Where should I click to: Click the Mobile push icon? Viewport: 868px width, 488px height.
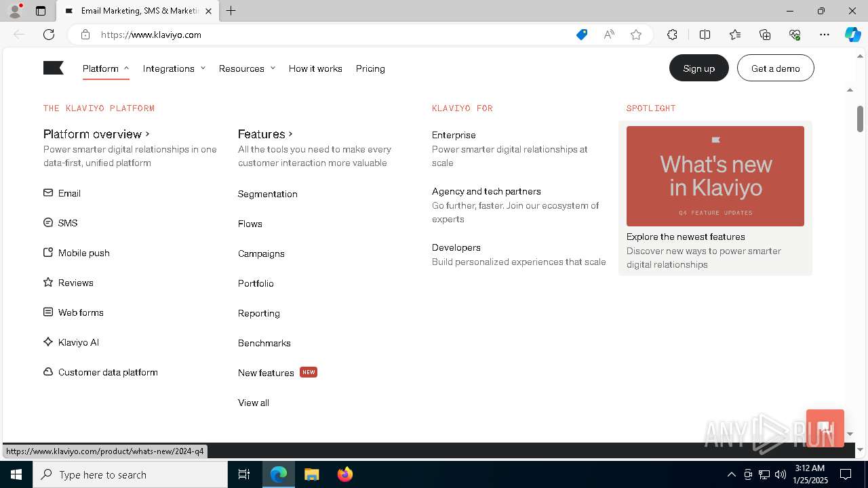click(x=48, y=252)
